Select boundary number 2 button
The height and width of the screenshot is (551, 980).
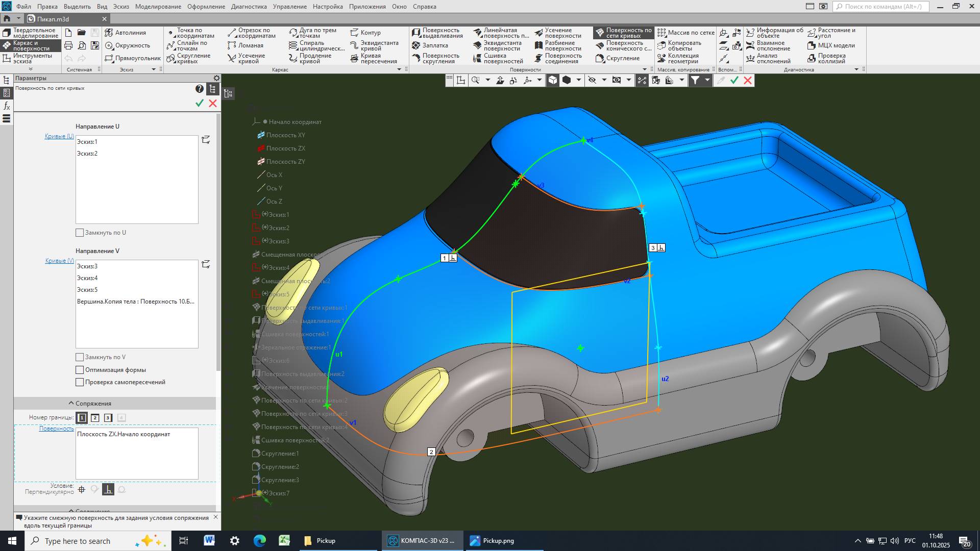95,418
